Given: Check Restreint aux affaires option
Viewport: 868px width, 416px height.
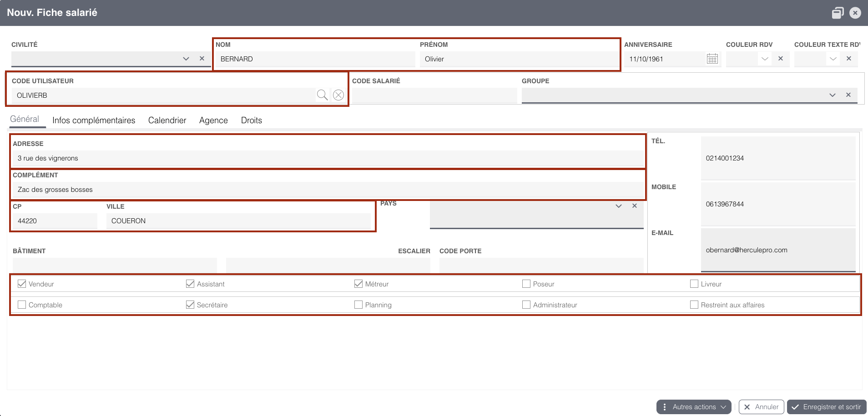Looking at the screenshot, I should pyautogui.click(x=694, y=305).
